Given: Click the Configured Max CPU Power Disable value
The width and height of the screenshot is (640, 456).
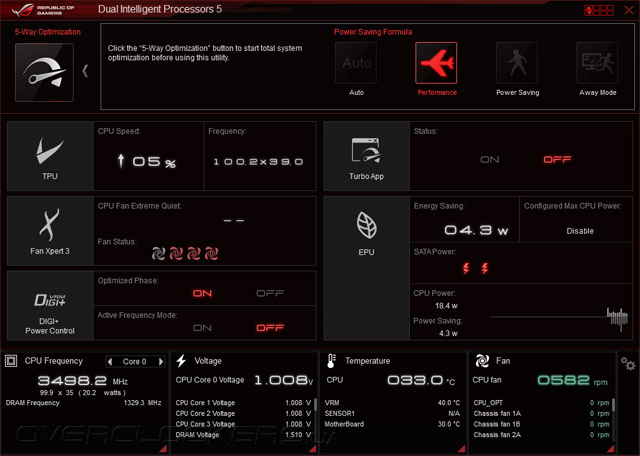Looking at the screenshot, I should pyautogui.click(x=580, y=231).
